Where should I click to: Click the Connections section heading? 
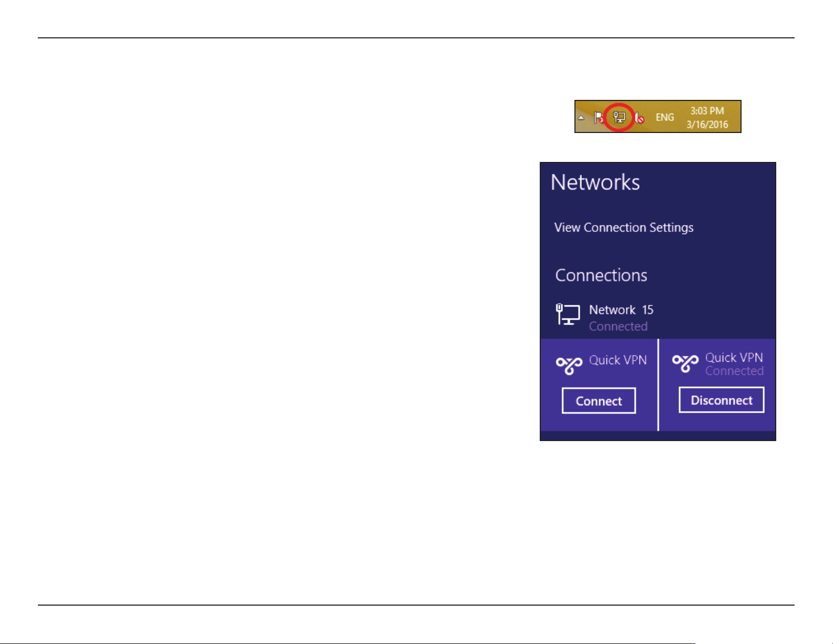[601, 275]
